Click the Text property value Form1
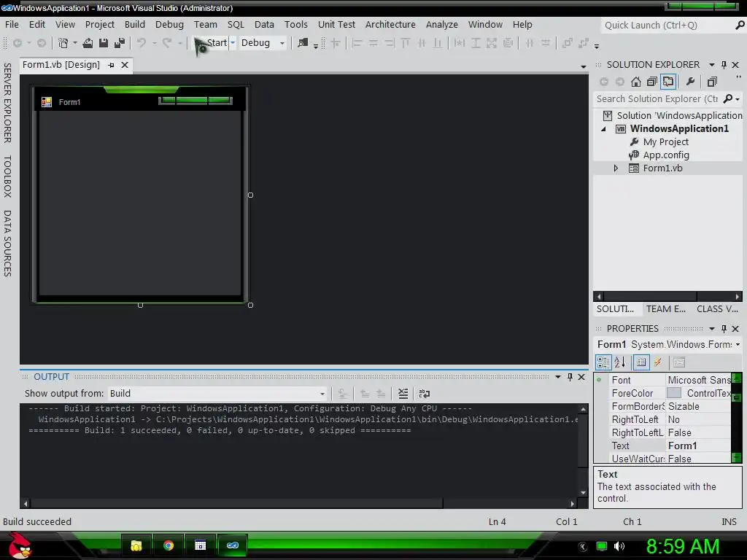Image resolution: width=747 pixels, height=560 pixels. [x=682, y=446]
